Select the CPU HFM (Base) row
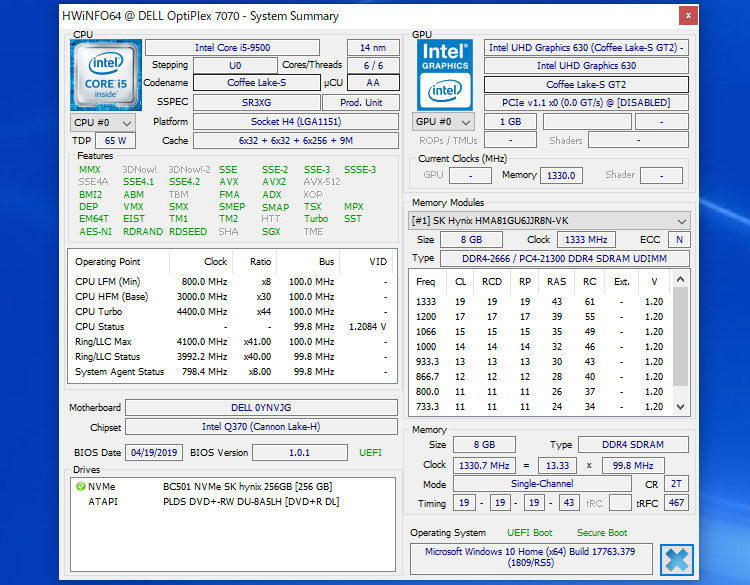 point(232,297)
